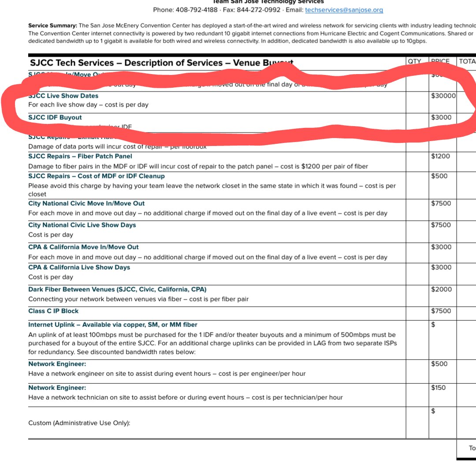Select 'Dark Fiber Between Venues' heading
The height and width of the screenshot is (467, 476).
117,289
